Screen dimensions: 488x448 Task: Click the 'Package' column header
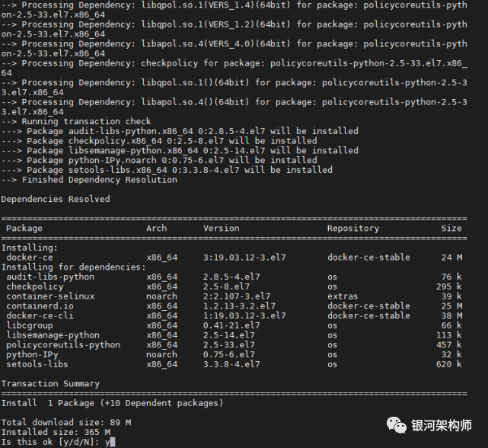[x=24, y=228]
